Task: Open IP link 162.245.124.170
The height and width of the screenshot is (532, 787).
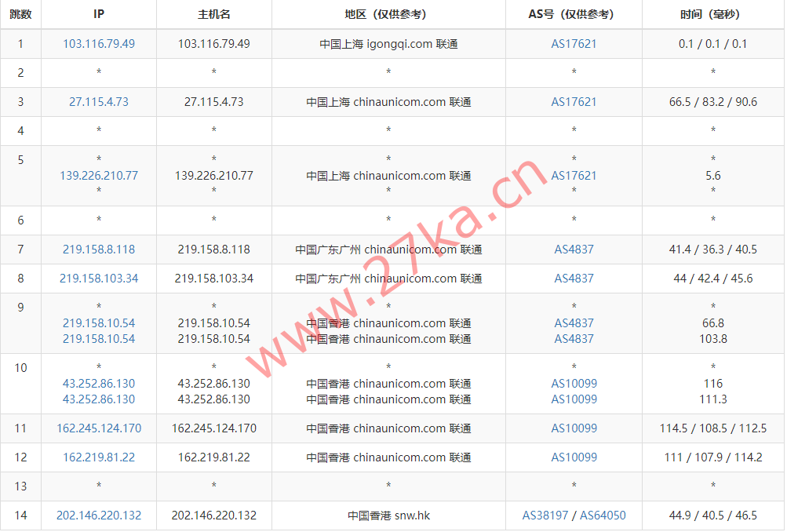Action: click(x=99, y=428)
